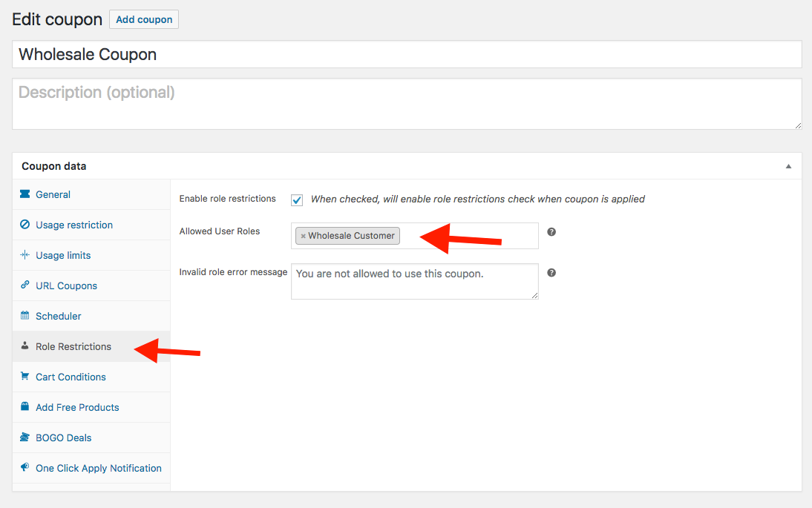This screenshot has width=812, height=508.
Task: Click the Usage restriction ban icon
Action: pos(25,225)
